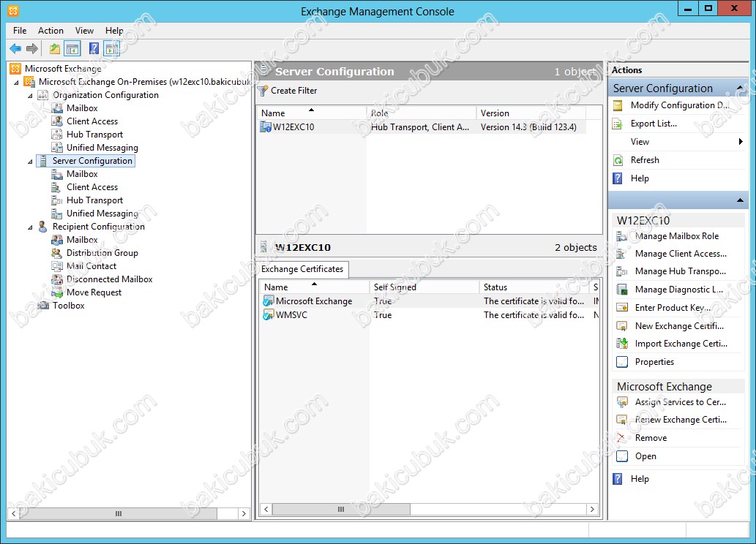756x544 pixels.
Task: Click the W12EXC10 Properties icon
Action: (622, 362)
